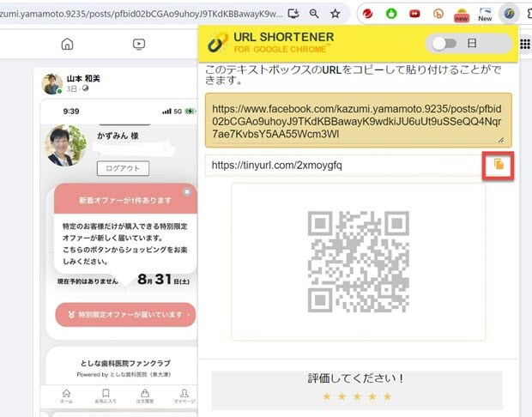Open Facebook home via house icon
The width and height of the screenshot is (532, 417).
coord(67,45)
